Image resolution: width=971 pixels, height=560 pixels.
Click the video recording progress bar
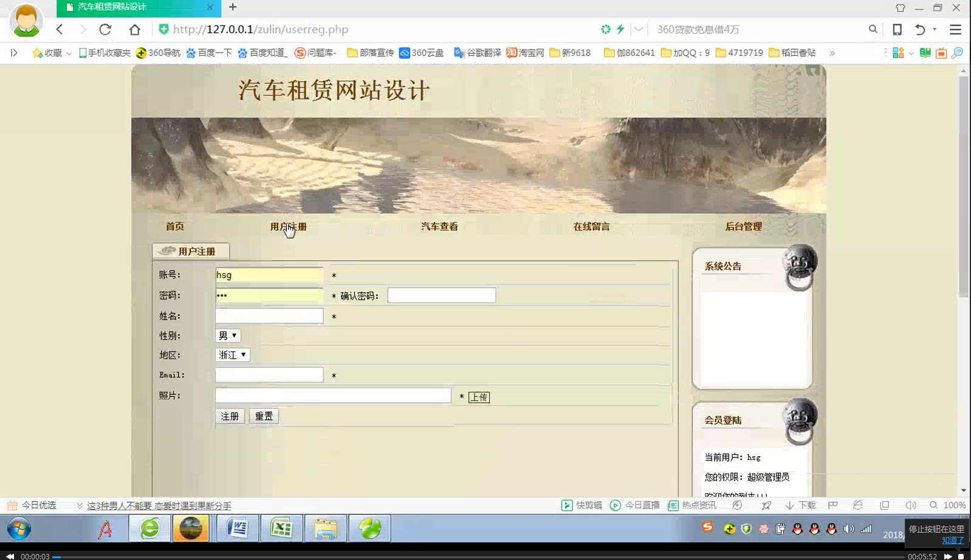[x=478, y=556]
